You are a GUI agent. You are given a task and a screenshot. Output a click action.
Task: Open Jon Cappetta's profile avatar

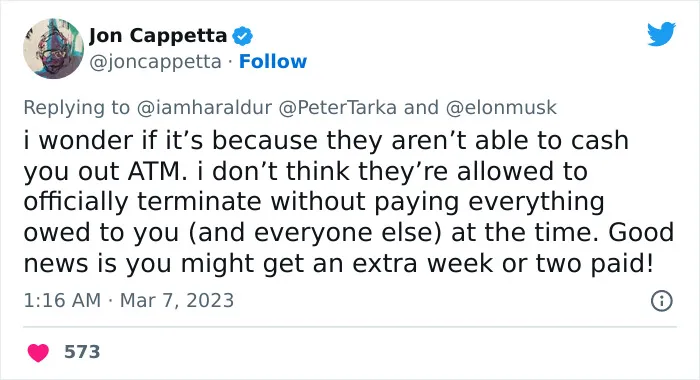point(53,48)
